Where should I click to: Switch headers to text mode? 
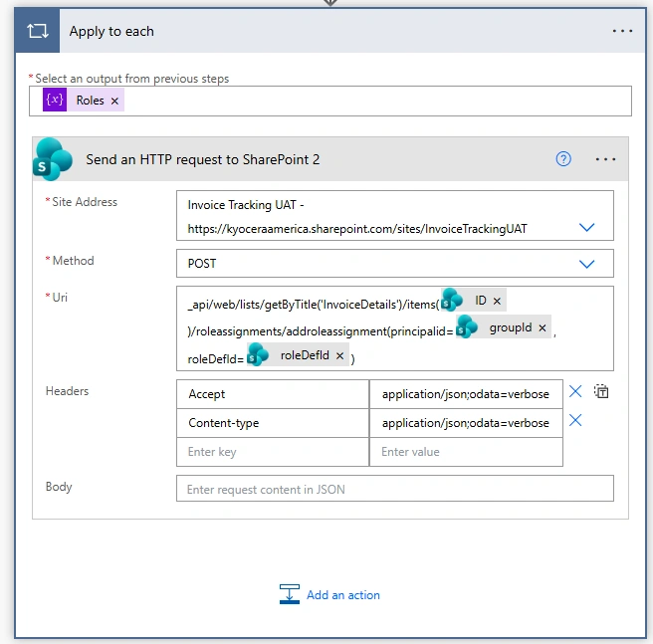(x=601, y=391)
